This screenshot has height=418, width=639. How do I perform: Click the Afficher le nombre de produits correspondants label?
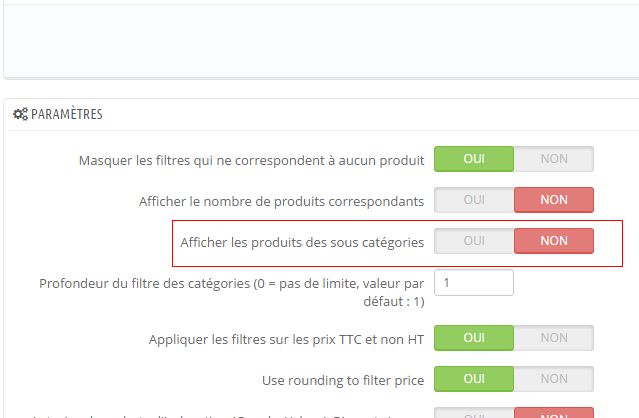click(x=281, y=201)
